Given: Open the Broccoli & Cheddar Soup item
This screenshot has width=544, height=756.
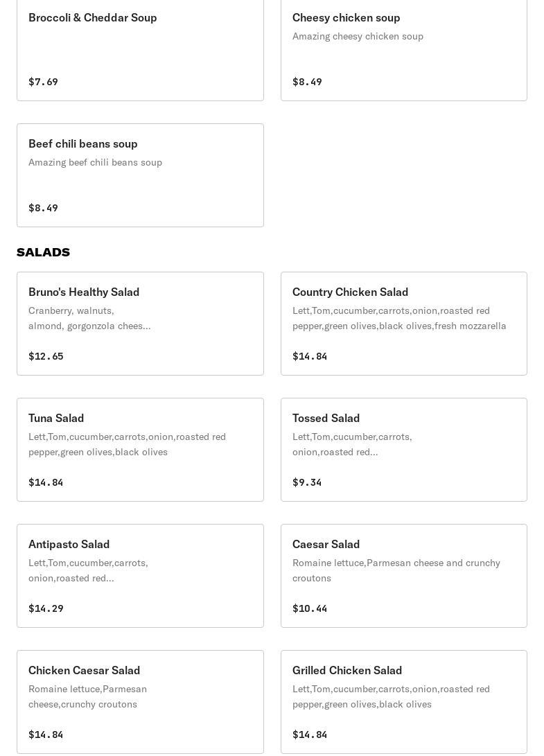Looking at the screenshot, I should point(140,50).
